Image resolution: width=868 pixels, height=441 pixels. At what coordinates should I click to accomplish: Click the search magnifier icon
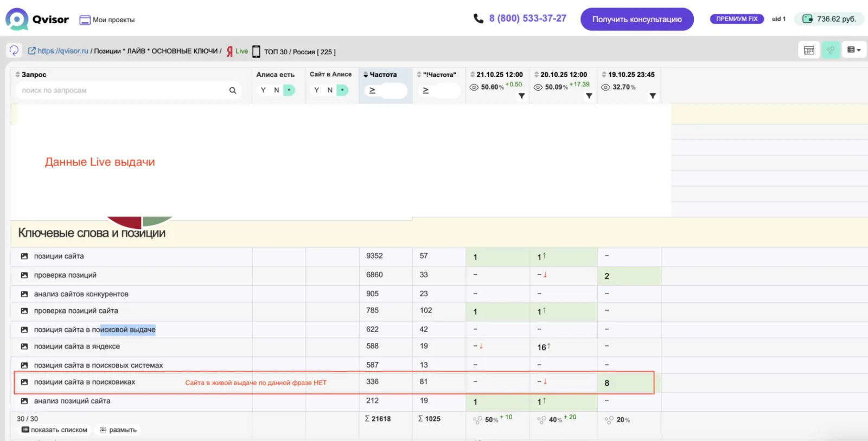coord(233,90)
